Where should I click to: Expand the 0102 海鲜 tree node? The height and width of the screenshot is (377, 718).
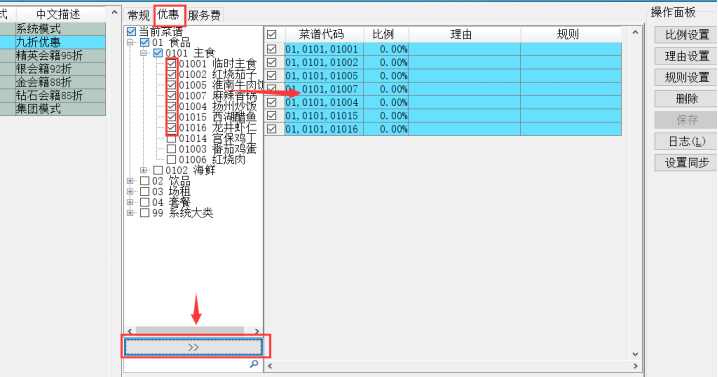pyautogui.click(x=143, y=170)
